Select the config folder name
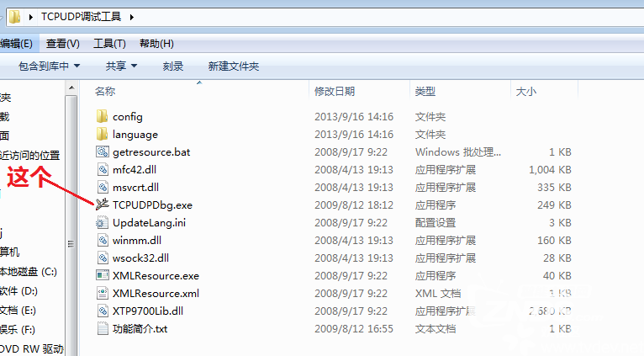Viewport: 644px width, 356px height. 128,117
